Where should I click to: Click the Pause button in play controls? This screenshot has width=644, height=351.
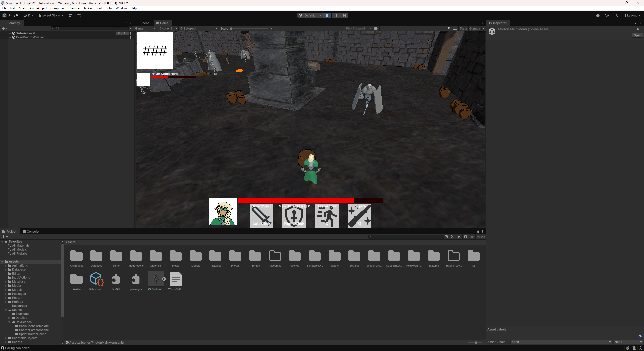[335, 15]
